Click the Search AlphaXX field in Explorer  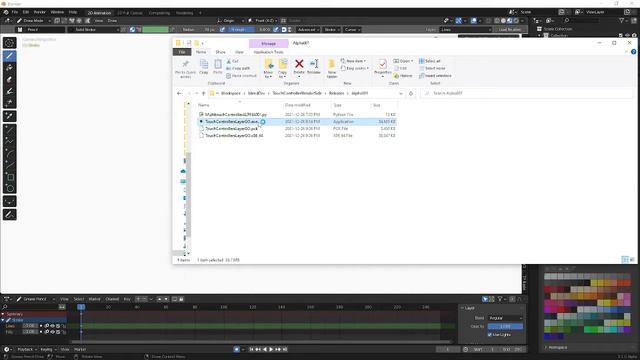(x=527, y=93)
